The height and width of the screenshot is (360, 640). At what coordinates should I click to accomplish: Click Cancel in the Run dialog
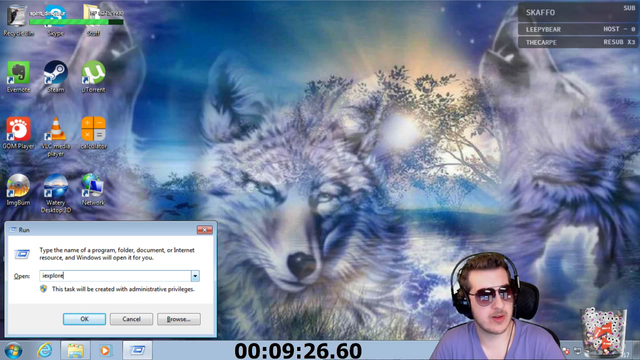(x=131, y=319)
